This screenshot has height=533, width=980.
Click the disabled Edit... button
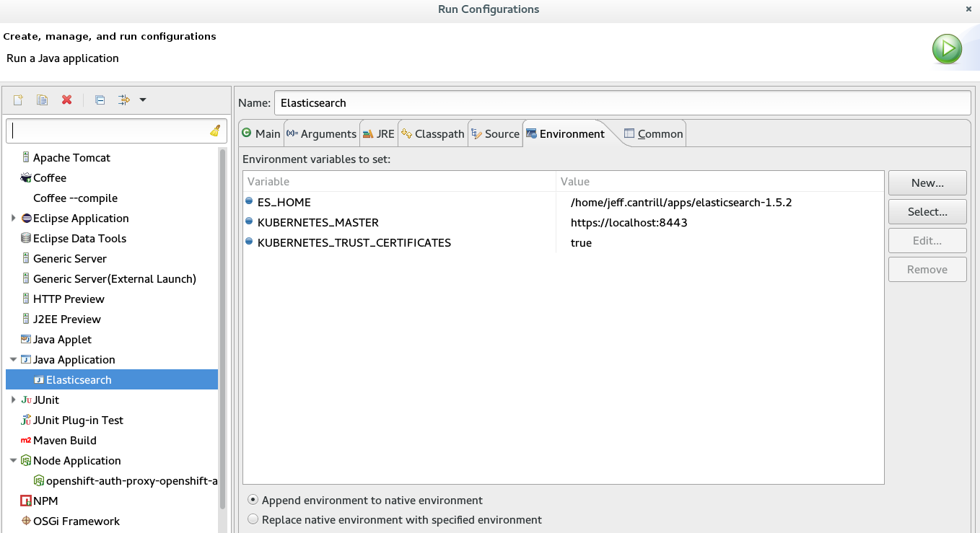(927, 240)
